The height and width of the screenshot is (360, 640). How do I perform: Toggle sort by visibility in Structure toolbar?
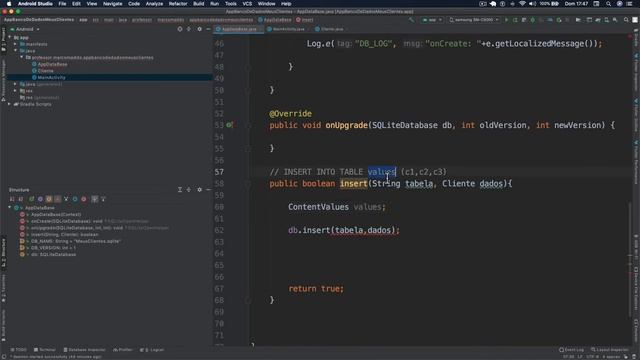coord(12,199)
